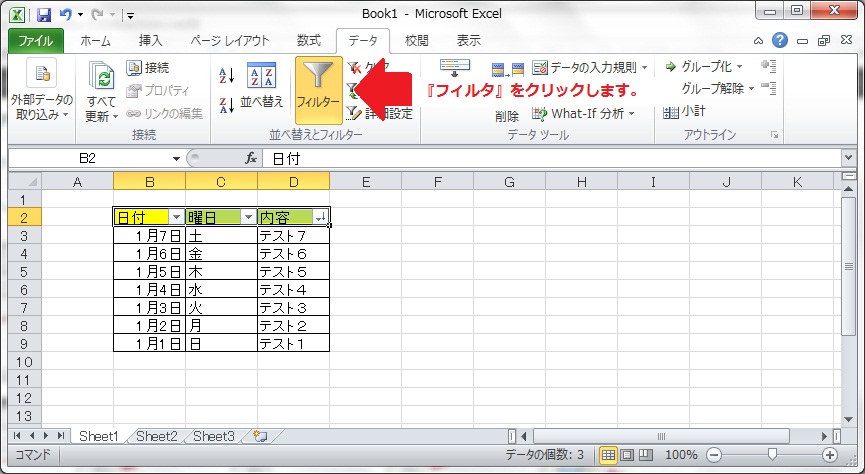Open the 曜日 column filter dropdown
The width and height of the screenshot is (865, 474).
pyautogui.click(x=249, y=217)
